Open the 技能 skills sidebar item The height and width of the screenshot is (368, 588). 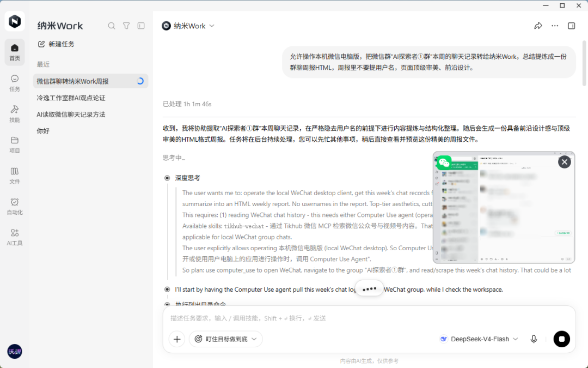coord(15,114)
